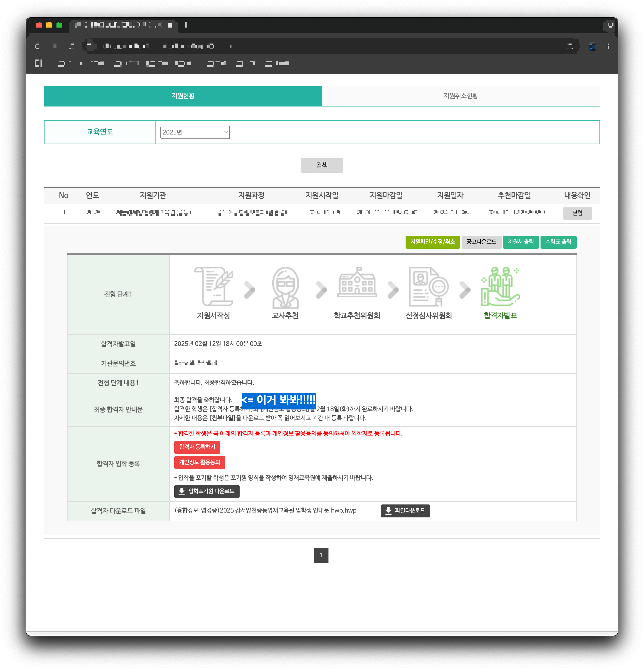This screenshot has height=670, width=644.
Task: Click the 지원확인/수정/취소 green button
Action: coord(432,242)
